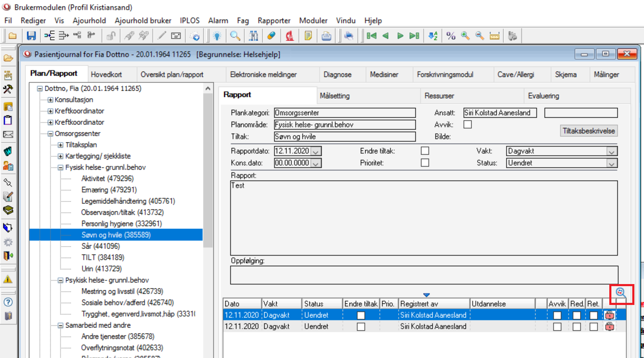Click the binoculars find icon
The width and height of the screenshot is (644, 358).
click(253, 36)
